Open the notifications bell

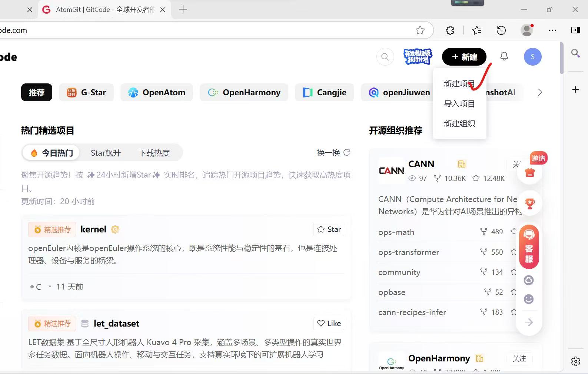pyautogui.click(x=504, y=56)
